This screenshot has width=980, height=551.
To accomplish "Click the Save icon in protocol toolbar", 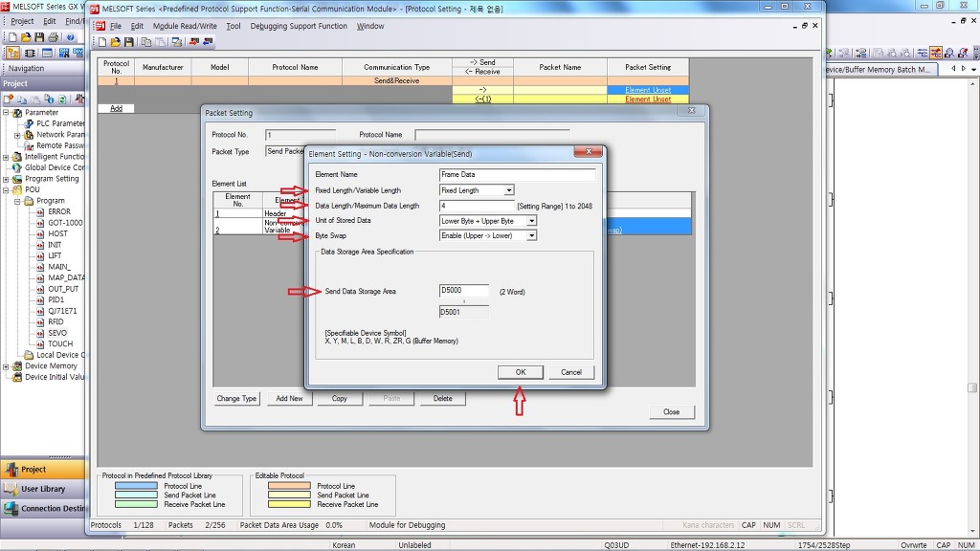I will (x=127, y=42).
